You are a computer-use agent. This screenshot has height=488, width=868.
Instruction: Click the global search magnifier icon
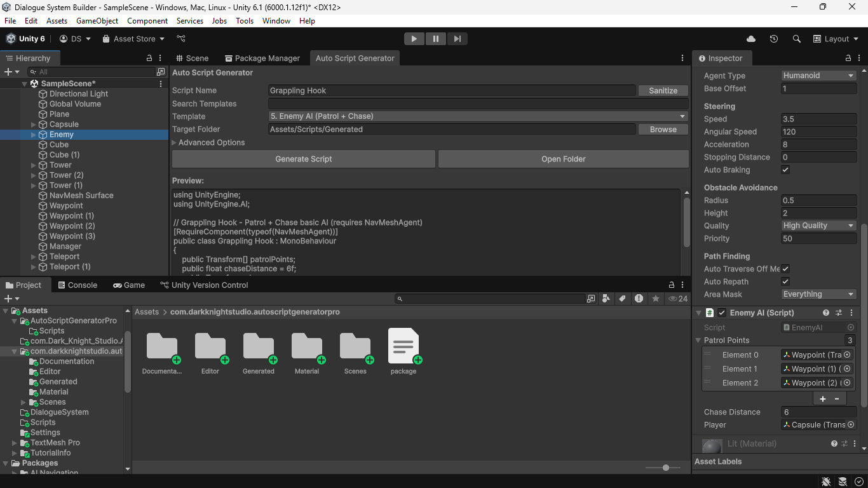(x=797, y=39)
